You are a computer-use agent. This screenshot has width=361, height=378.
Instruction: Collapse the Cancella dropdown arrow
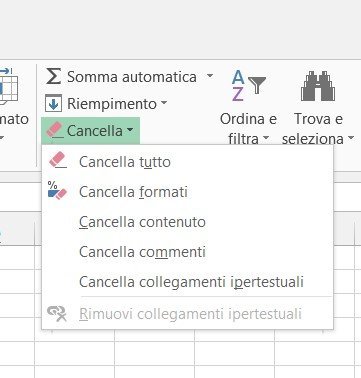tap(130, 130)
